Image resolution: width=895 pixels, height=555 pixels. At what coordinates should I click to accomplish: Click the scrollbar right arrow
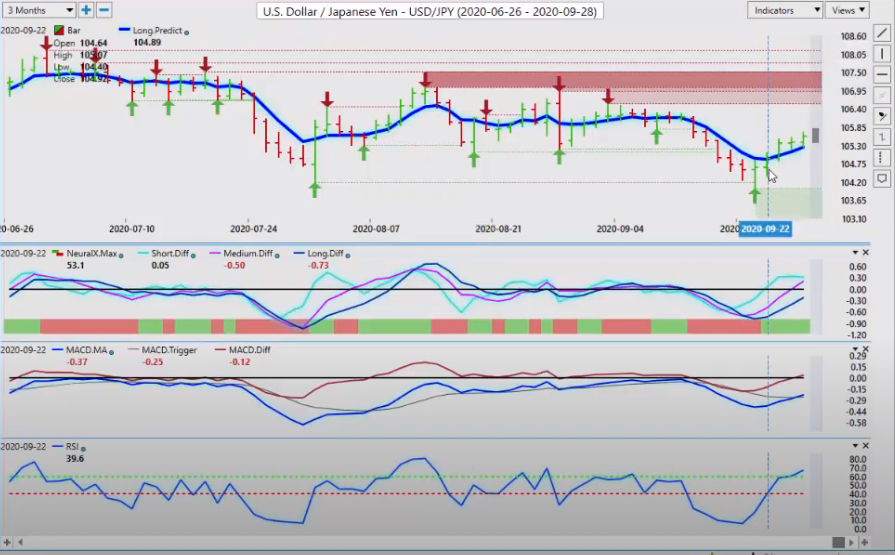point(852,542)
